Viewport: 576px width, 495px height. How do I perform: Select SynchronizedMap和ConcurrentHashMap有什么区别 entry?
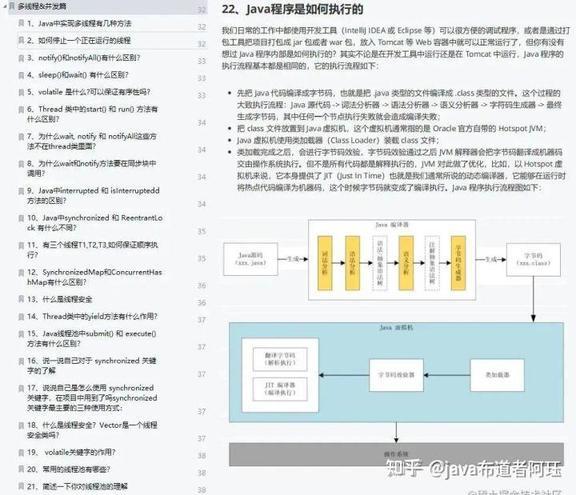coord(94,277)
